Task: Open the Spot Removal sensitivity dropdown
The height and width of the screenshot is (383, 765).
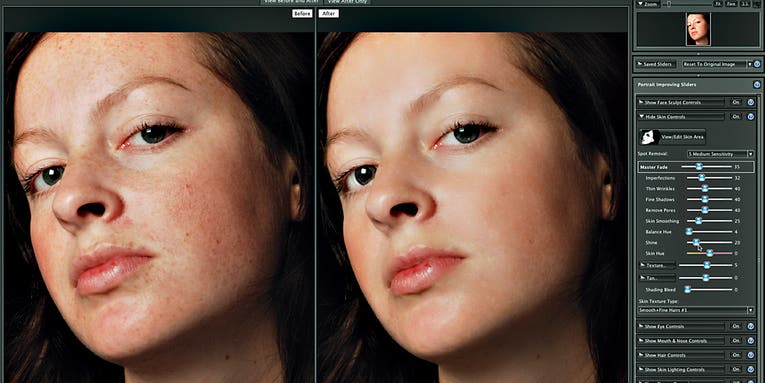Action: (x=720, y=154)
